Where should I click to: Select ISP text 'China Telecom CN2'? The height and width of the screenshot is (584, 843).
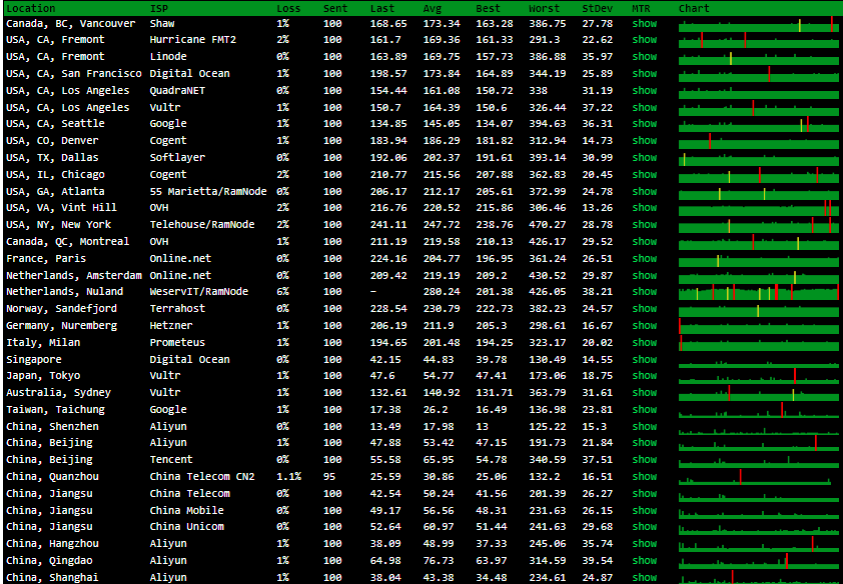click(202, 477)
